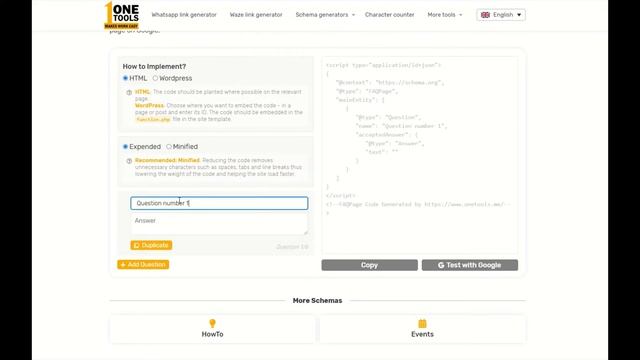Click Google G icon on test button

[x=441, y=265]
